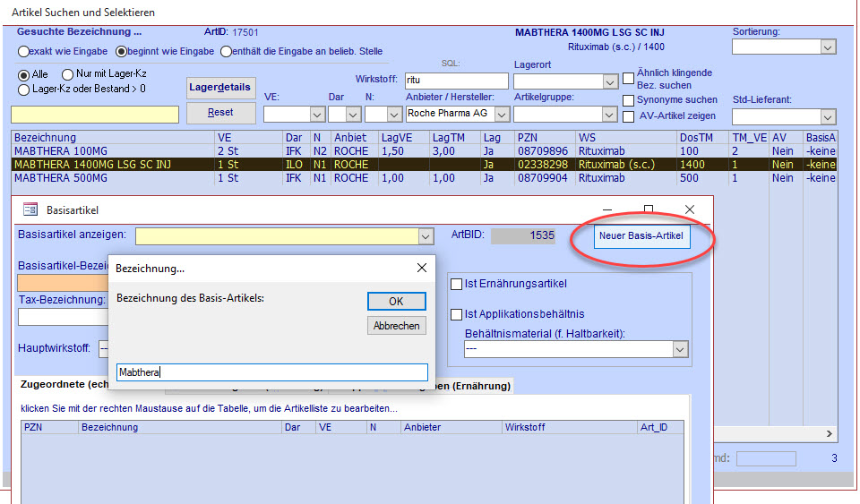Open the N filter dropdown
The image size is (860, 504).
coord(394,115)
